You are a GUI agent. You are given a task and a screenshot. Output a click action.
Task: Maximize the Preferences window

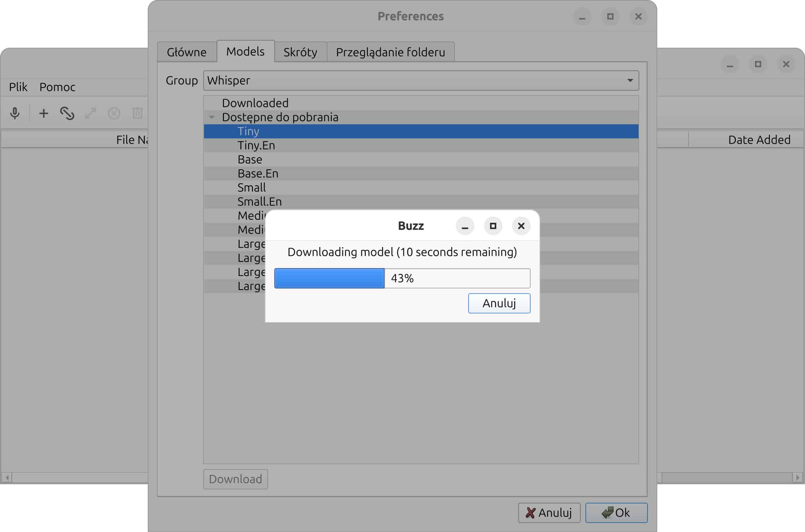(610, 16)
